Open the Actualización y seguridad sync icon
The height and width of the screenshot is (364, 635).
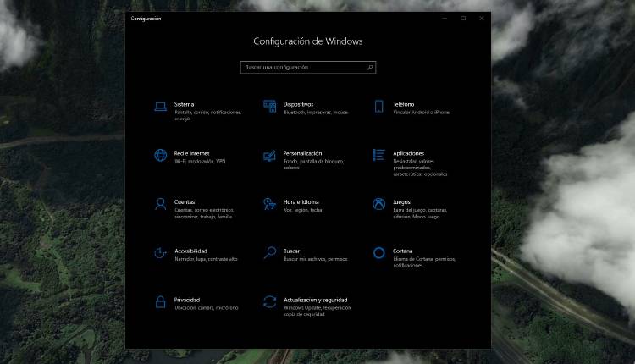(270, 301)
